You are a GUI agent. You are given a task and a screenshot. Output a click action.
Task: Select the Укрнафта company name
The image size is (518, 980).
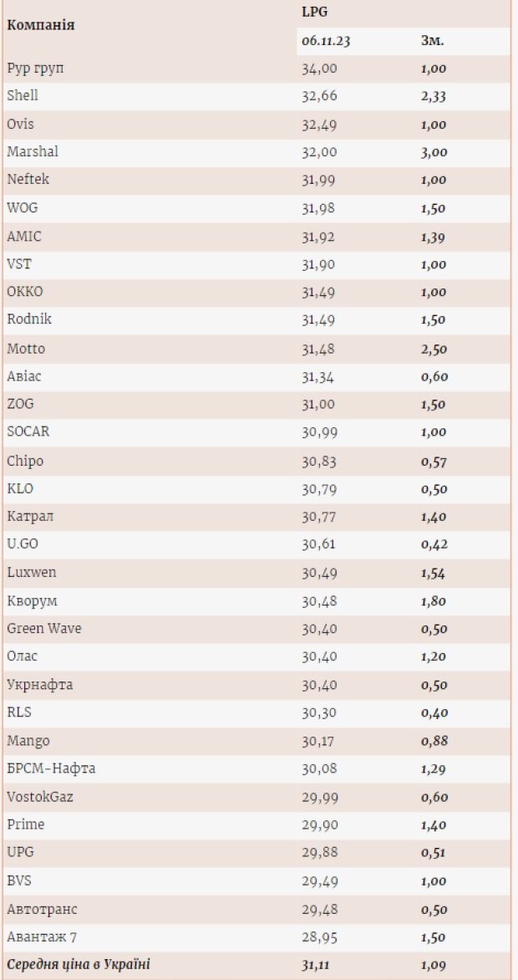click(39, 685)
